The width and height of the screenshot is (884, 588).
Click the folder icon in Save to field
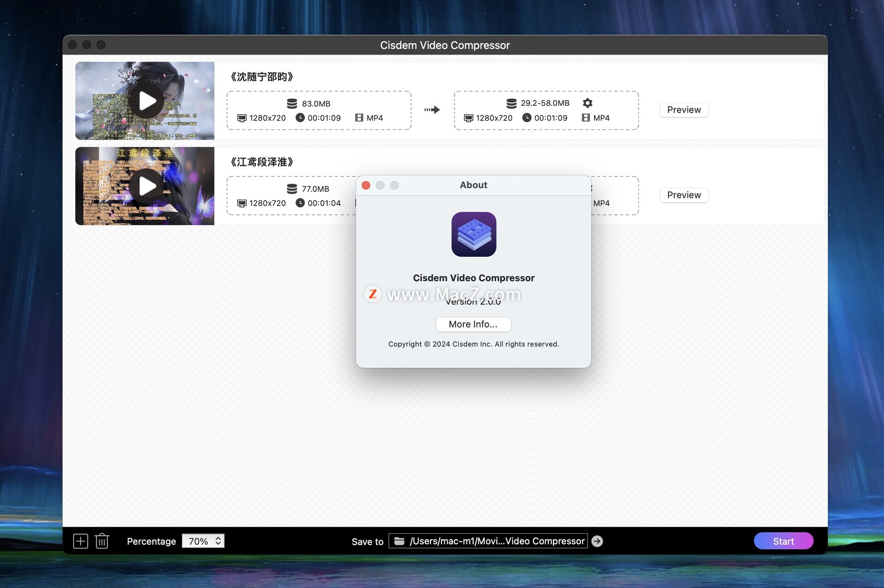(x=399, y=541)
